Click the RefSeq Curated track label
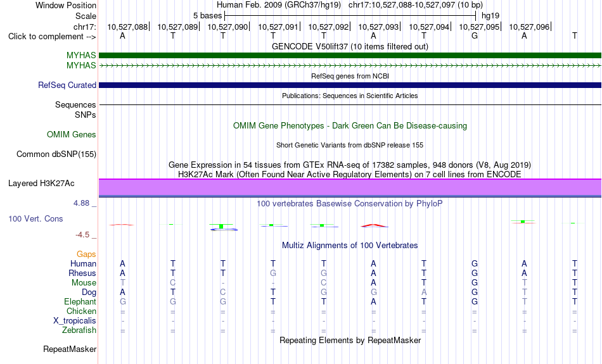This screenshot has width=602, height=364. 67,85
